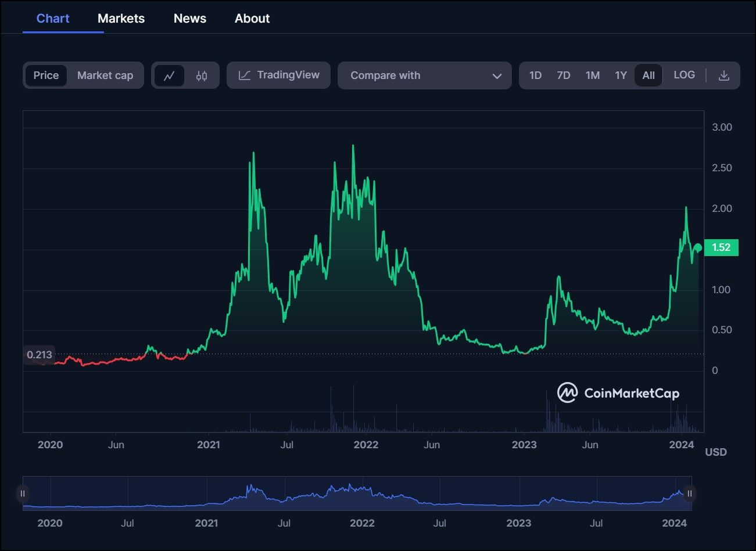
Task: Expand the Compare with chevron arrow
Action: pyautogui.click(x=497, y=76)
